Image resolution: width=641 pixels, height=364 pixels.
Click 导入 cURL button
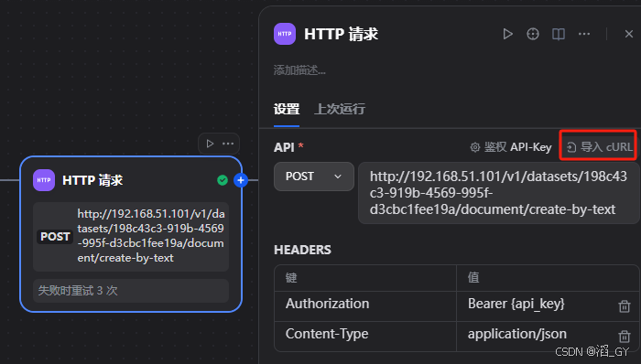coord(599,147)
